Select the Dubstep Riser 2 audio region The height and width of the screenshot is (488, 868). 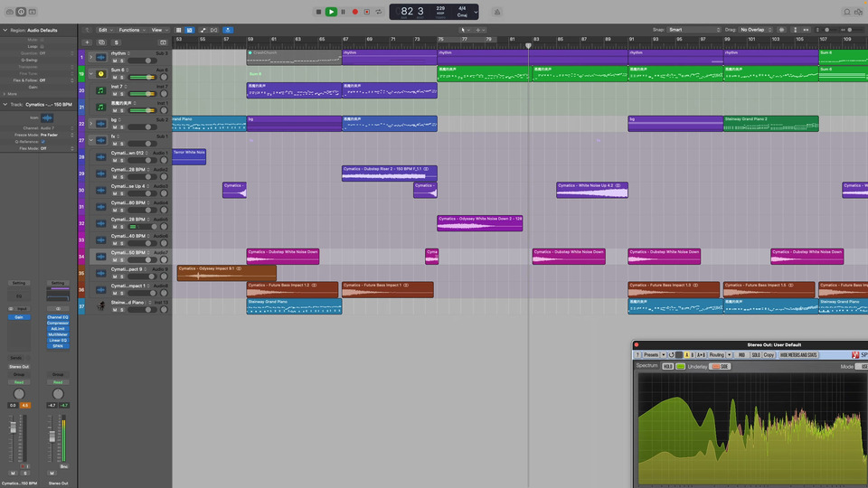coord(390,174)
